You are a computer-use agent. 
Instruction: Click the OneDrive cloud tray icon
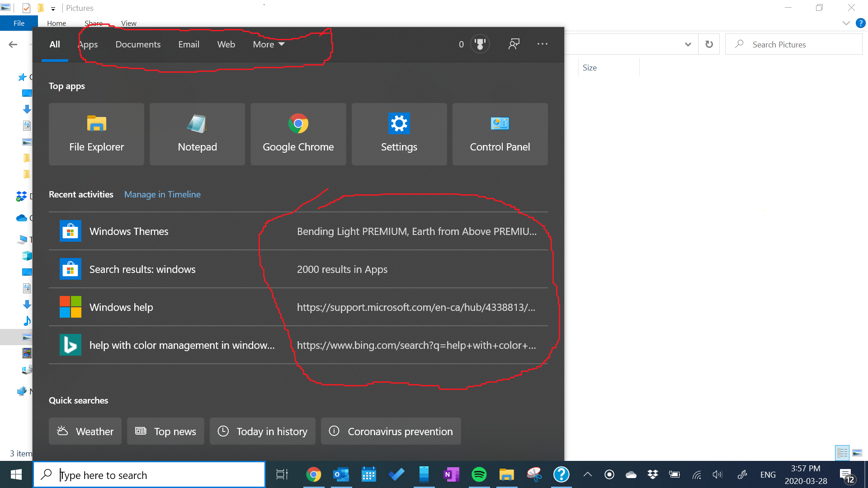(631, 474)
